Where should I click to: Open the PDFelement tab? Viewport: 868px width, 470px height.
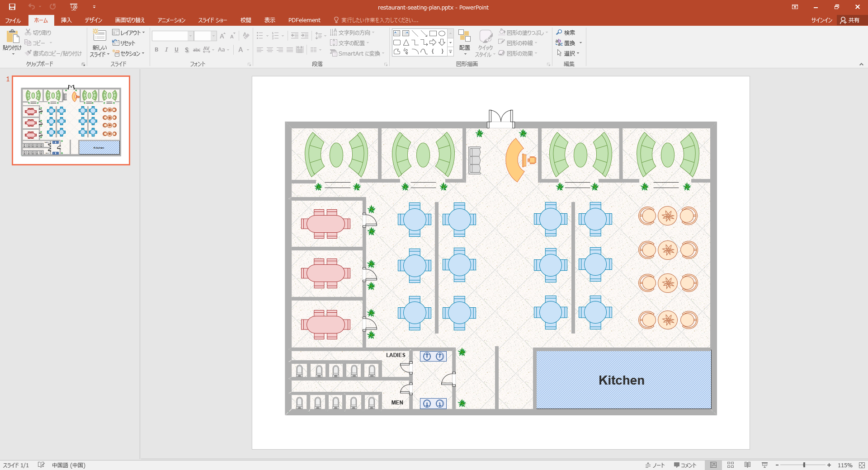point(304,20)
